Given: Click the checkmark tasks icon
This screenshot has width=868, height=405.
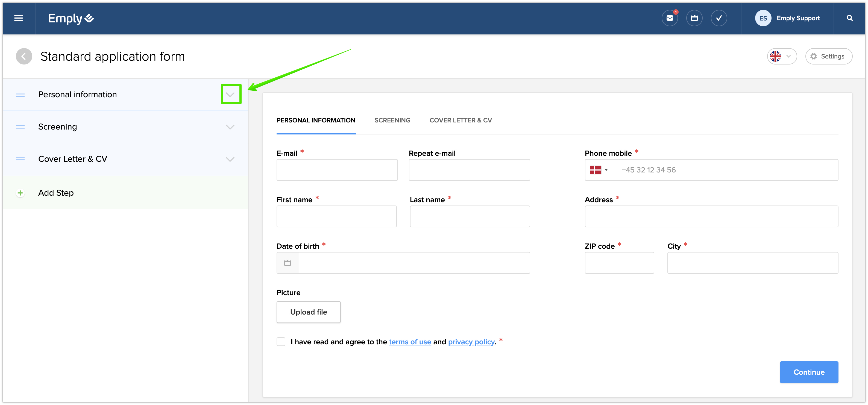Looking at the screenshot, I should [x=719, y=18].
